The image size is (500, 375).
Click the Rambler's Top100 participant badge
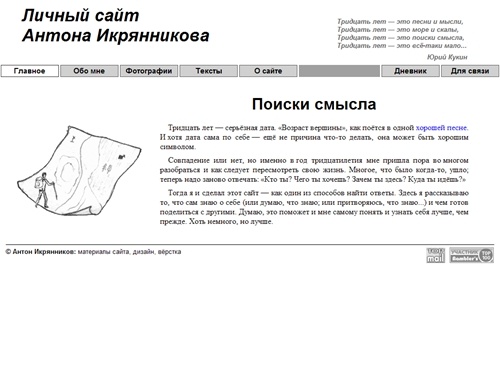[471, 255]
